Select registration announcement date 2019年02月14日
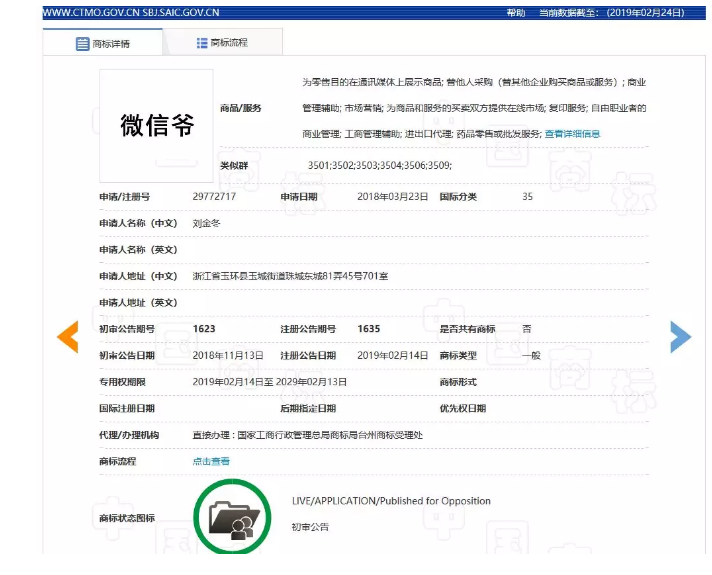Viewport: 712px width, 575px height. click(392, 355)
